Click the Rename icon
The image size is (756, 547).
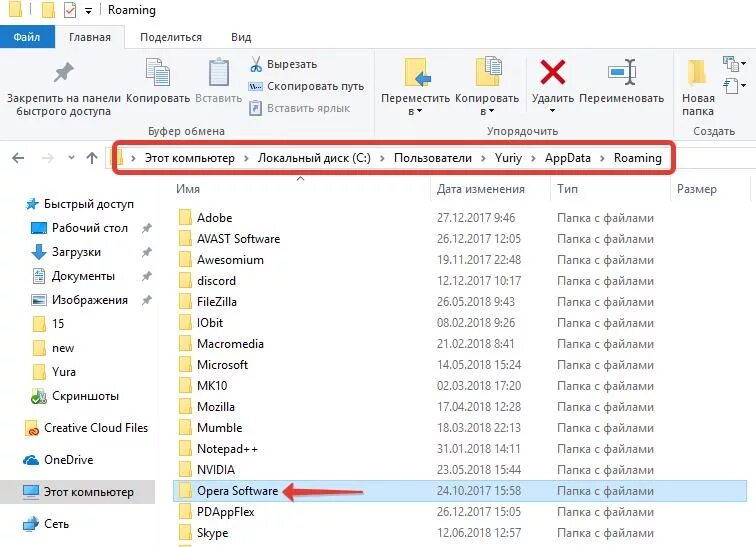pyautogui.click(x=621, y=72)
